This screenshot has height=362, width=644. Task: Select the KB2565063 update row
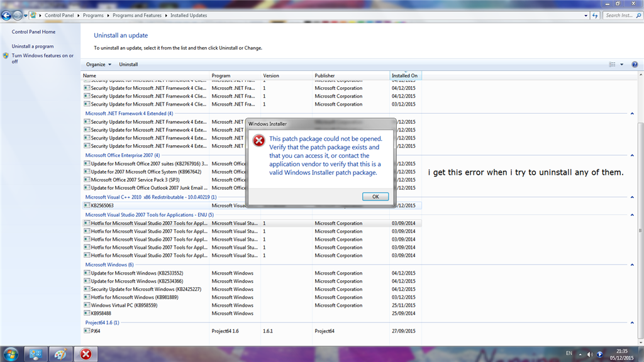tap(252, 206)
